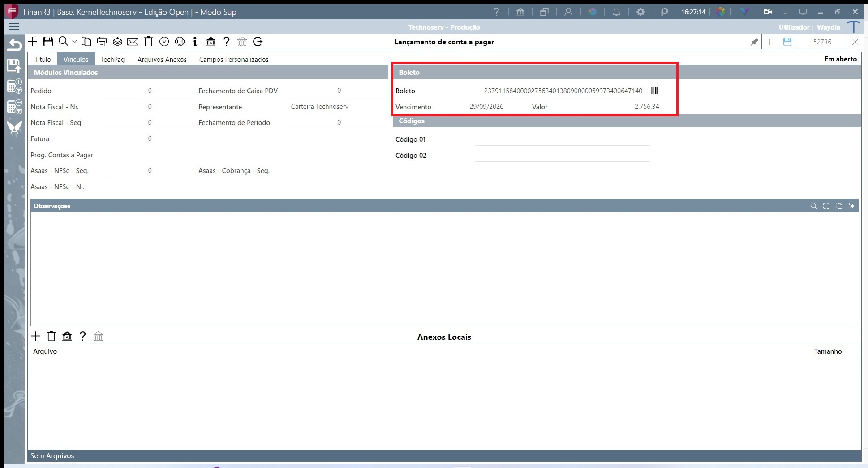Click the Tamanho column header

(828, 351)
